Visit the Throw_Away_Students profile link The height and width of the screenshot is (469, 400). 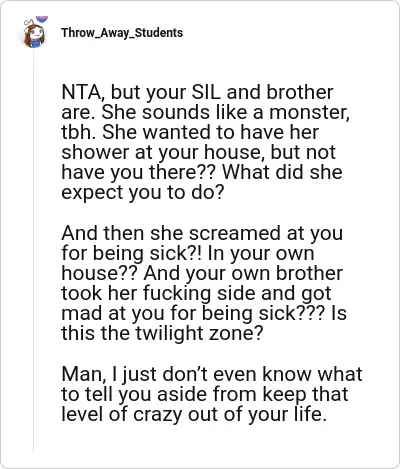click(x=122, y=33)
